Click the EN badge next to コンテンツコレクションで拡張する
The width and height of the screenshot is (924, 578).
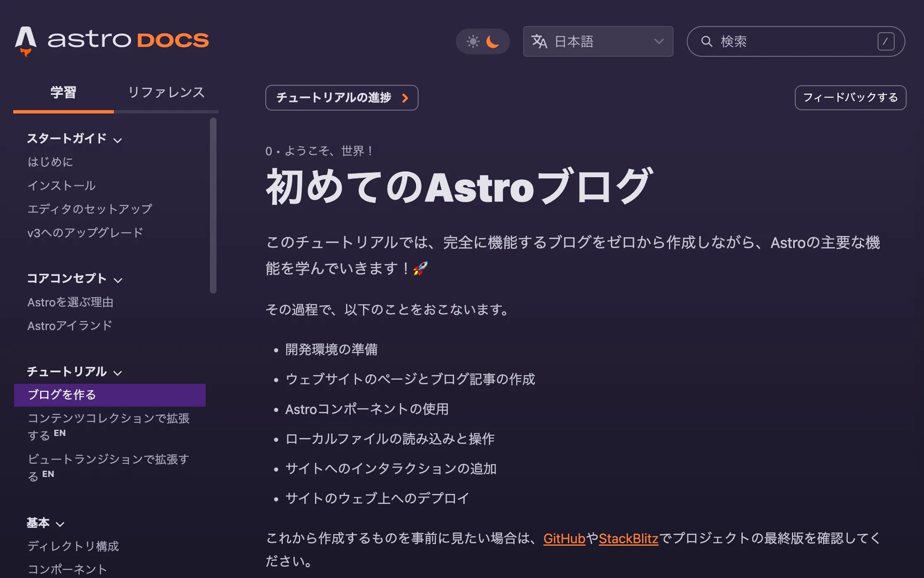59,433
